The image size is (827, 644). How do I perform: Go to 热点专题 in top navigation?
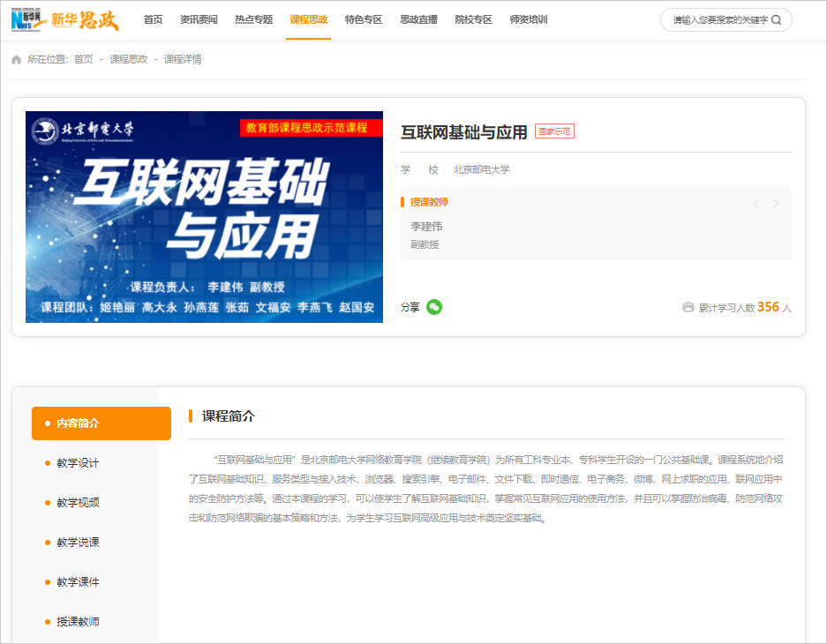pyautogui.click(x=253, y=20)
